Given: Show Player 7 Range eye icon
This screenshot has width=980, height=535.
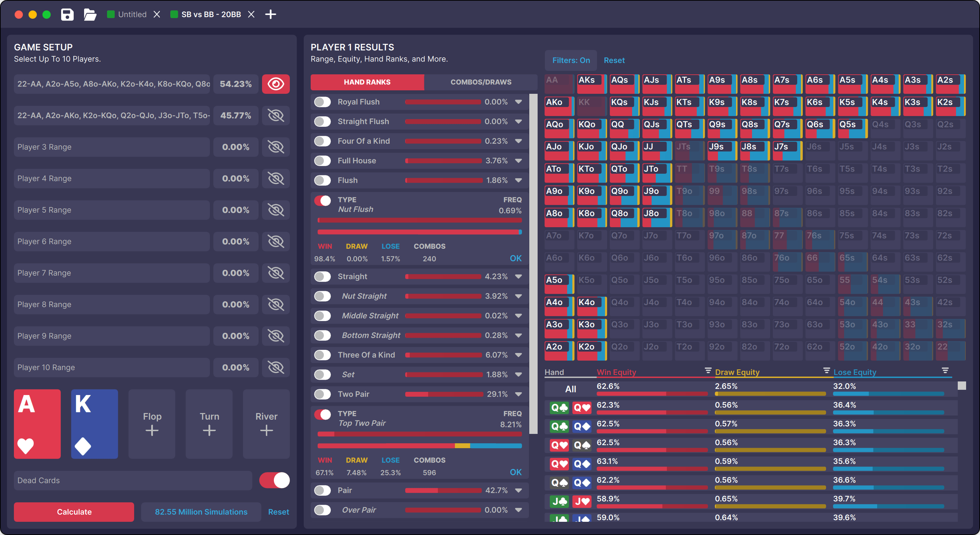Looking at the screenshot, I should [276, 273].
